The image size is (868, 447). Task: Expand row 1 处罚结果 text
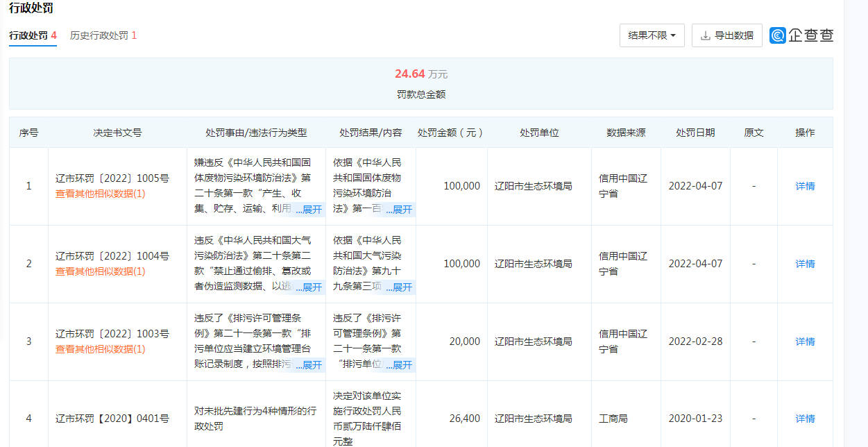pyautogui.click(x=399, y=210)
